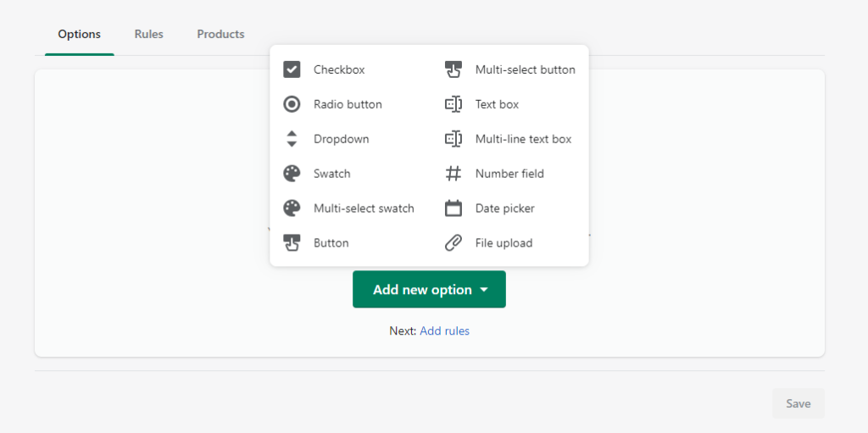Choose the Text box menu entry label
868x433 pixels.
tap(497, 104)
